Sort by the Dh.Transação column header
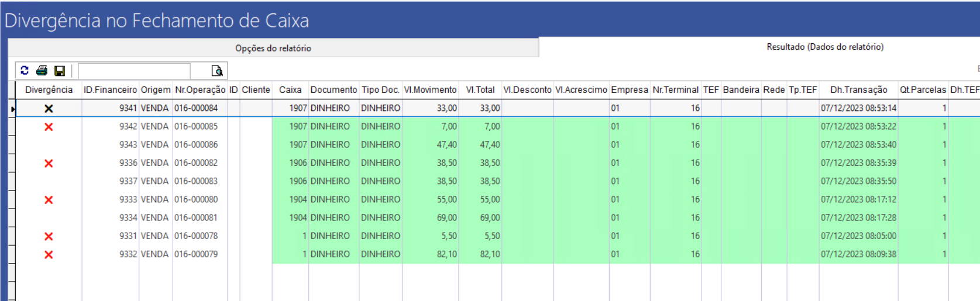Image resolution: width=980 pixels, height=301 pixels. point(858,90)
